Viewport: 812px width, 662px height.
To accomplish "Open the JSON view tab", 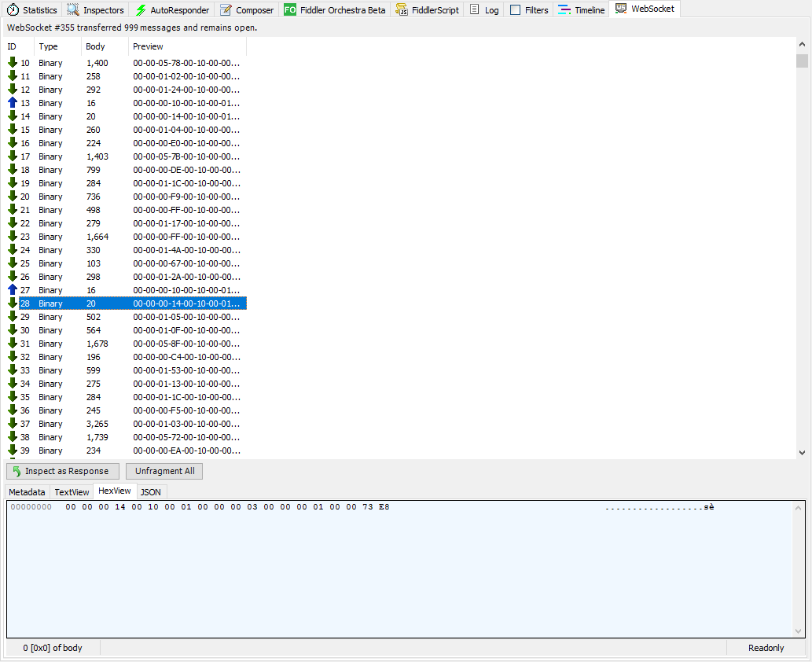I will (x=151, y=492).
